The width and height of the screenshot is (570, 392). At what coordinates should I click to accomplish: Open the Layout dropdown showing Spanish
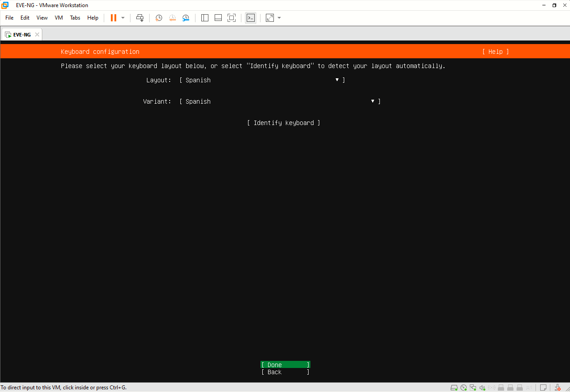pos(262,80)
